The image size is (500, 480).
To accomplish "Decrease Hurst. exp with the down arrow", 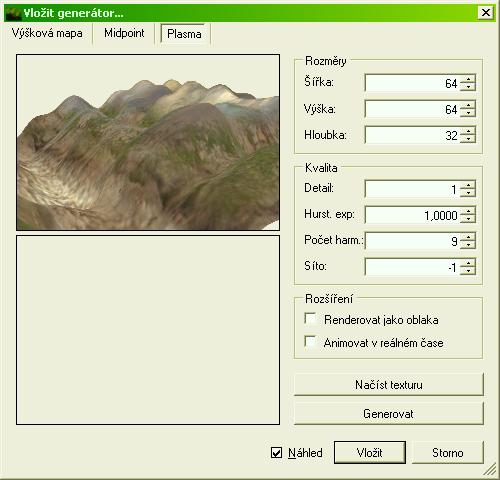I will pyautogui.click(x=468, y=219).
